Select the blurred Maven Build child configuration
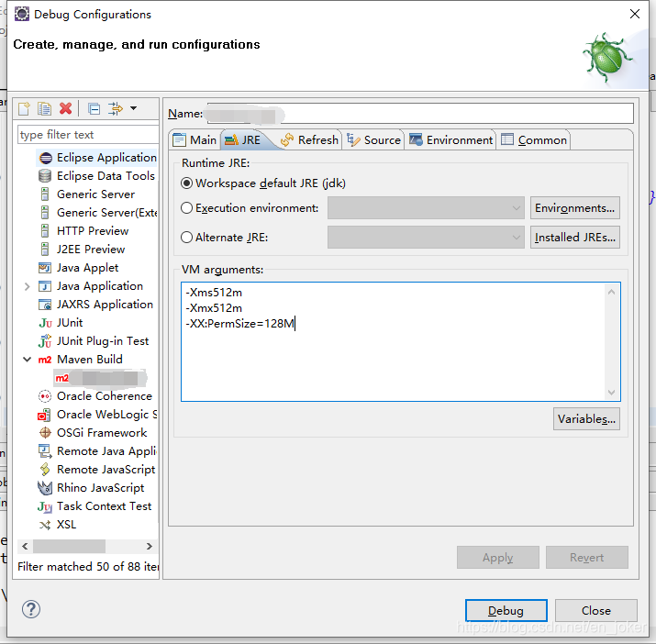The image size is (656, 644). pyautogui.click(x=100, y=378)
